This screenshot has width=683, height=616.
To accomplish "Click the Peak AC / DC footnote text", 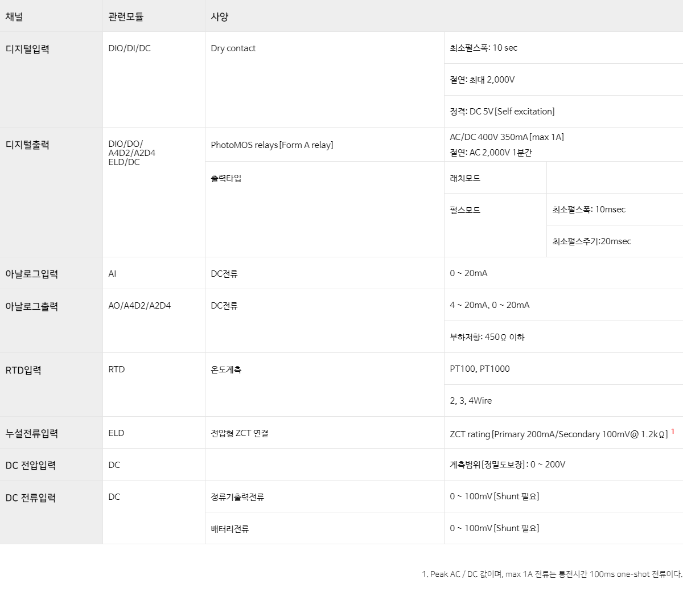I will point(552,574).
